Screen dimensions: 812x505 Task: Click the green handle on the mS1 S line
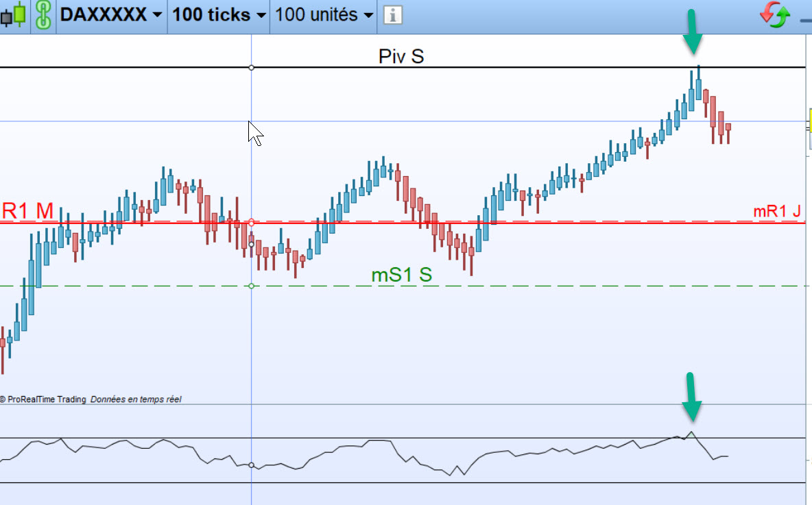[251, 286]
